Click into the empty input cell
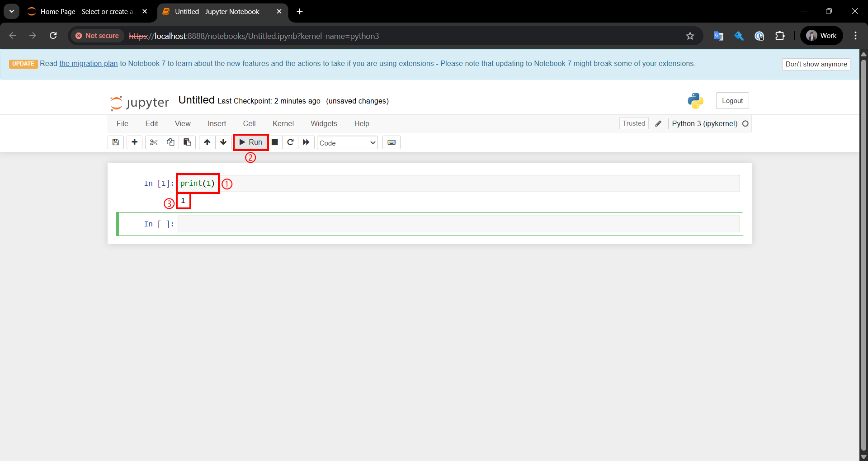This screenshot has height=461, width=868. tap(458, 224)
